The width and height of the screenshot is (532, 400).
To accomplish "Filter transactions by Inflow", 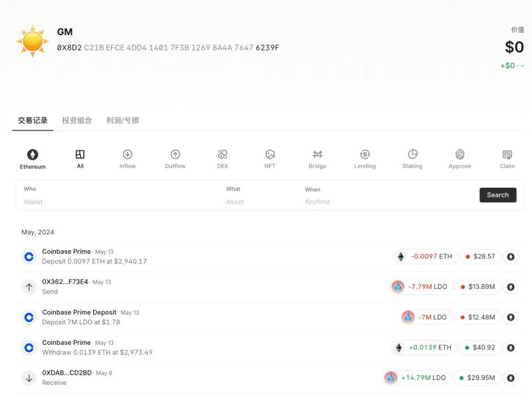I will (128, 154).
